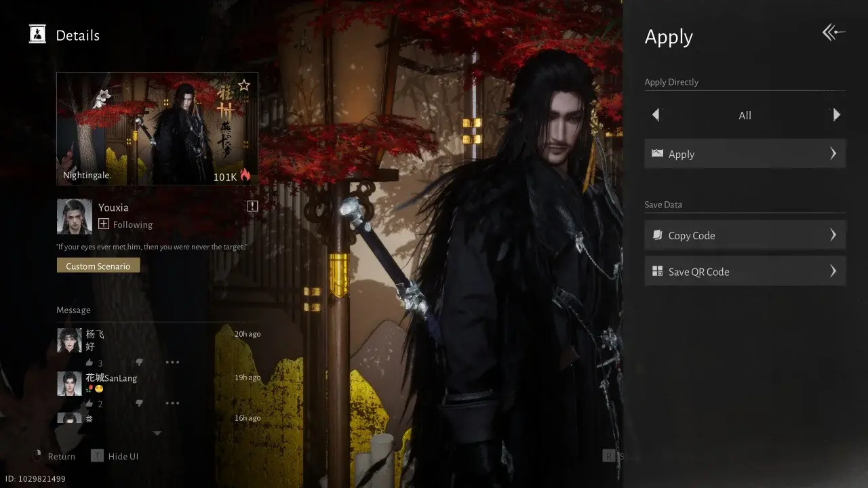868x488 pixels.
Task: Like the message from 花城SanLang
Action: [90, 403]
